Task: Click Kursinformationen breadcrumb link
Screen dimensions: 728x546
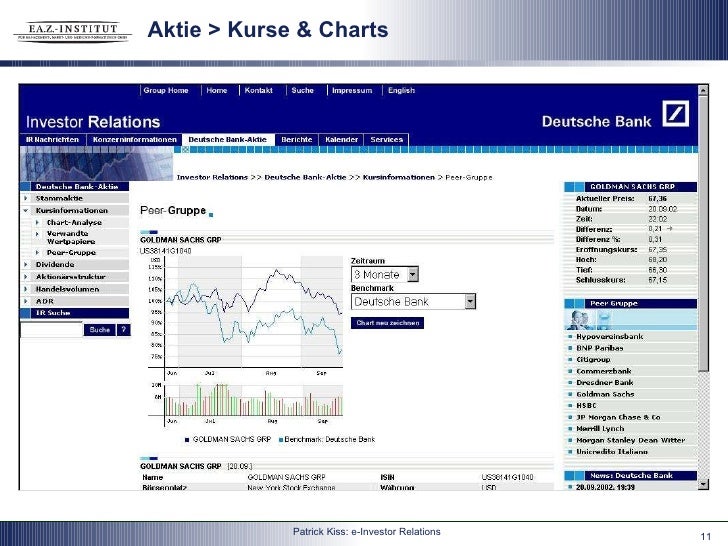Action: (x=399, y=177)
